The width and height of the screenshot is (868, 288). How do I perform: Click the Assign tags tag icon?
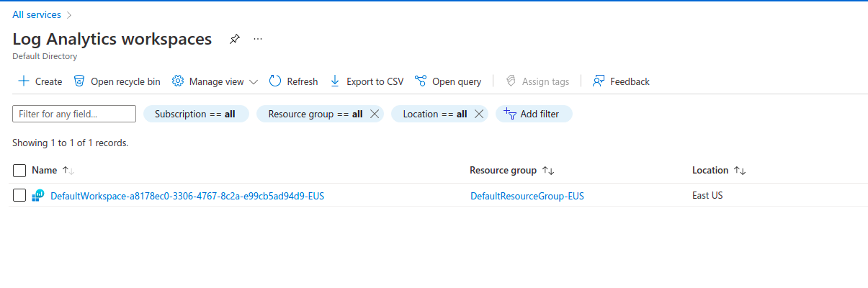coord(511,81)
